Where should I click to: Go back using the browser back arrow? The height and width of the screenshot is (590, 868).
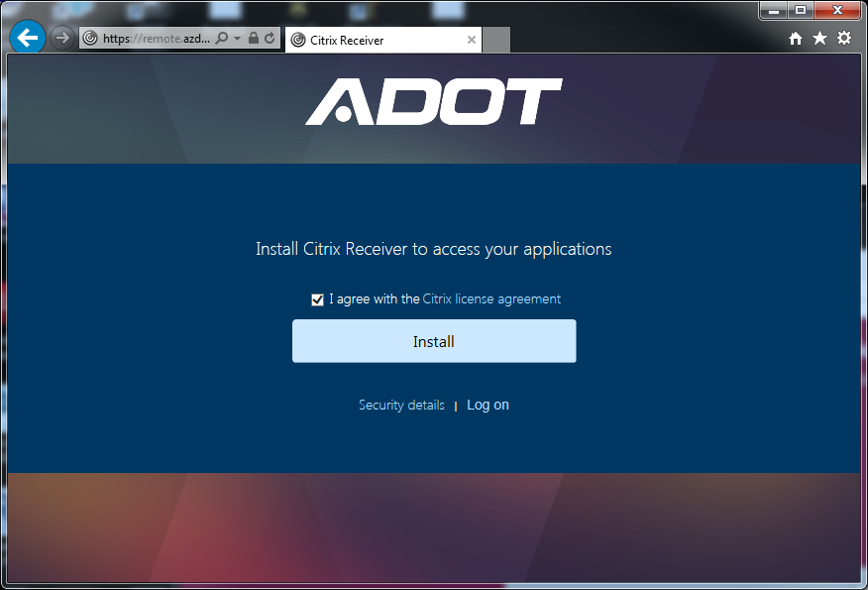click(28, 38)
